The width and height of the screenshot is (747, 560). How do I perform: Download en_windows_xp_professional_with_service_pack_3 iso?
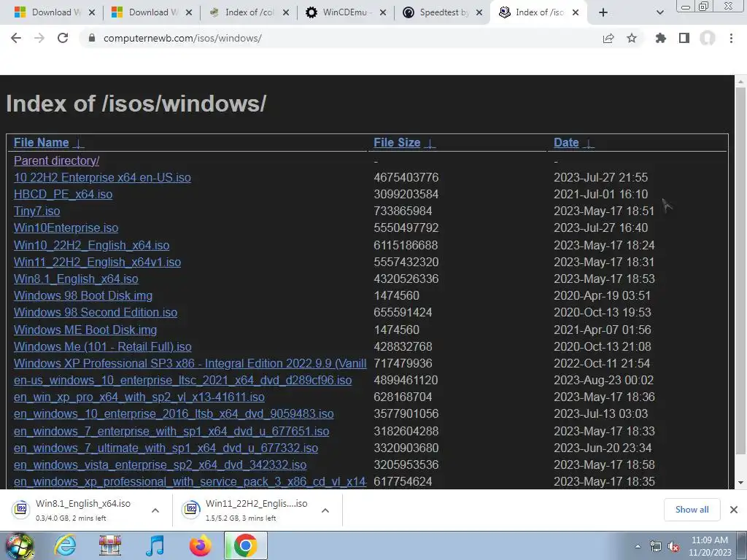pyautogui.click(x=190, y=481)
